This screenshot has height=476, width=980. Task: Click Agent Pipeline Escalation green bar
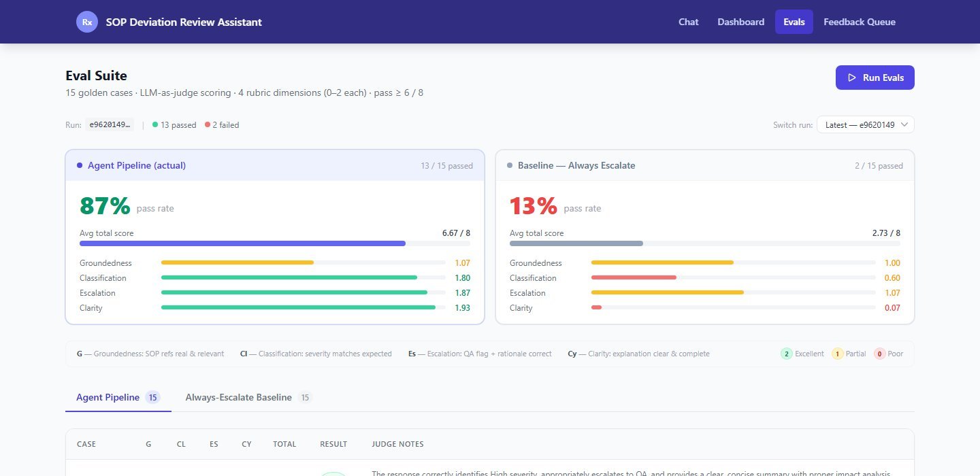click(294, 292)
